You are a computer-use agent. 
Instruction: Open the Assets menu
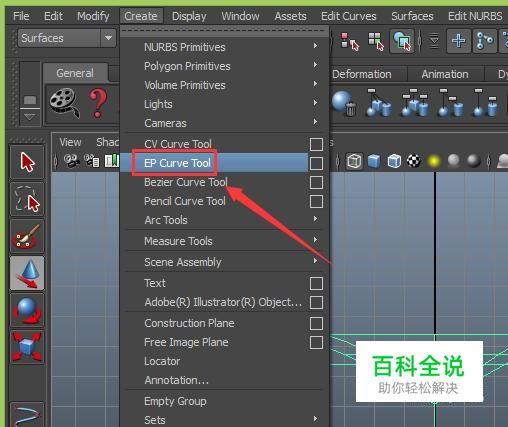290,16
